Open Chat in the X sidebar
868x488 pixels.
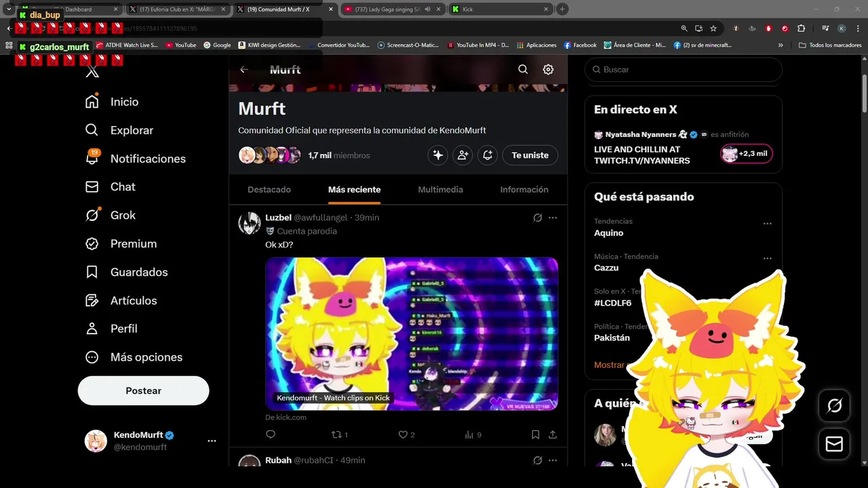[x=110, y=187]
